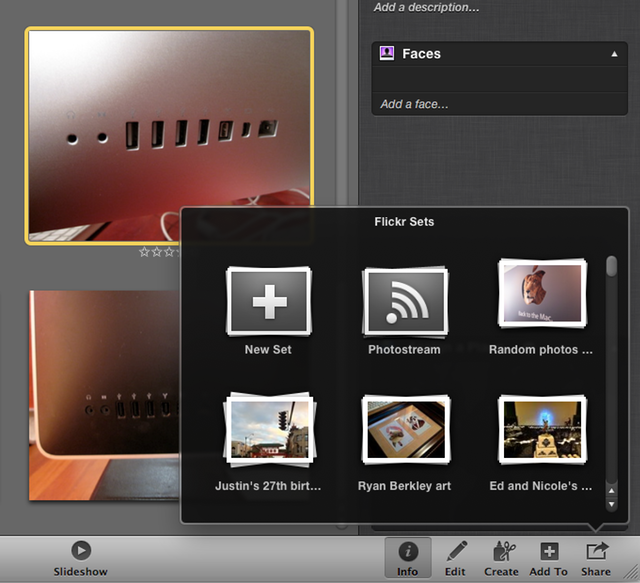Select the Ryan Berkley art set
The width and height of the screenshot is (640, 583).
tap(406, 429)
